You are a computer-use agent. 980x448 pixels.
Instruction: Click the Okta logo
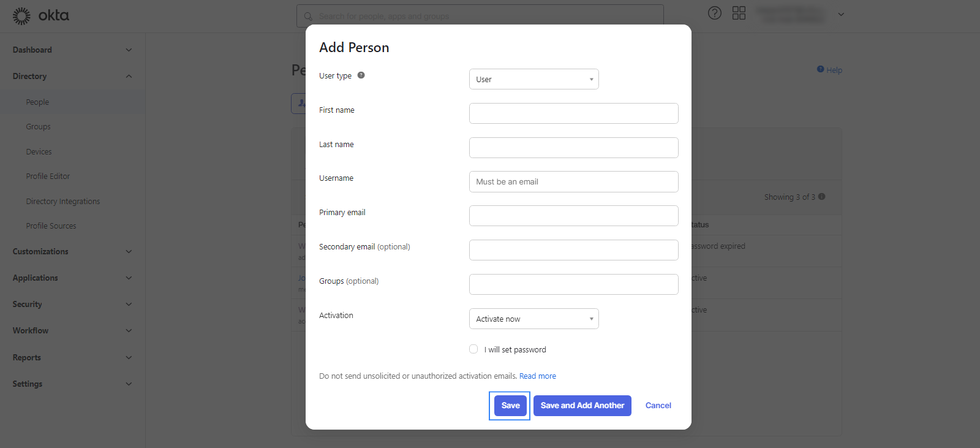(x=41, y=16)
